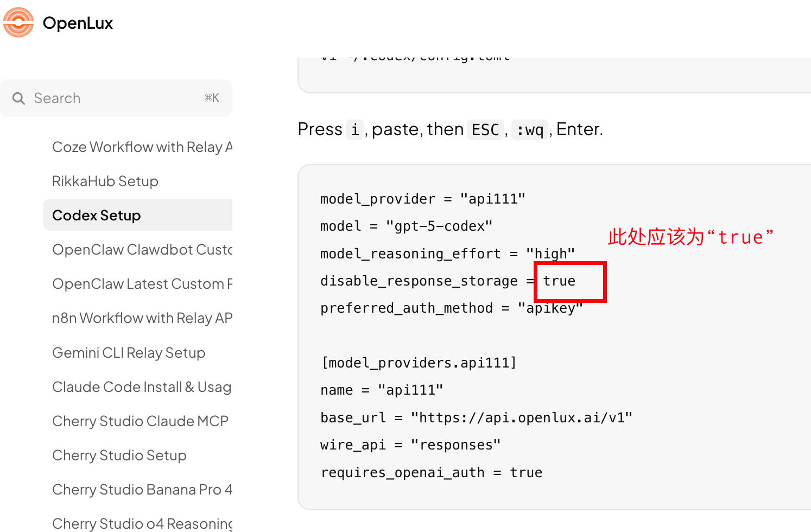The image size is (811, 532).
Task: Open Claude Code Install & Usage
Action: pos(142,387)
